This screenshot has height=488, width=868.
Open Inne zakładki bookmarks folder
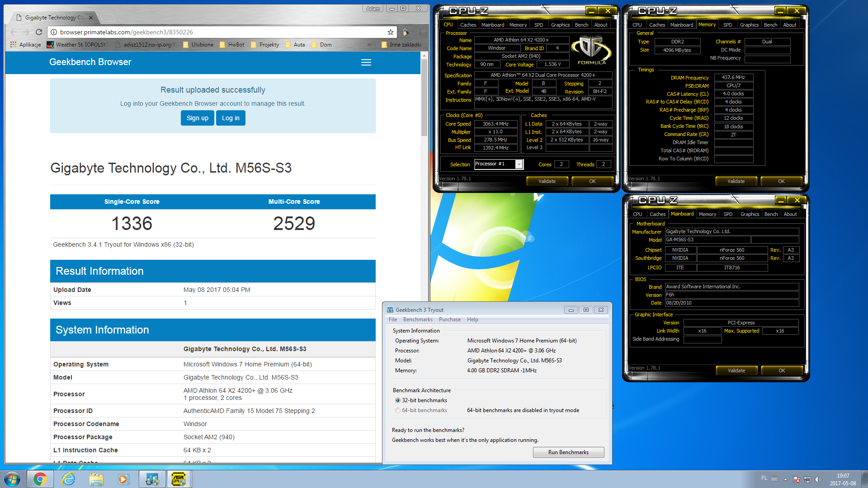tap(401, 45)
